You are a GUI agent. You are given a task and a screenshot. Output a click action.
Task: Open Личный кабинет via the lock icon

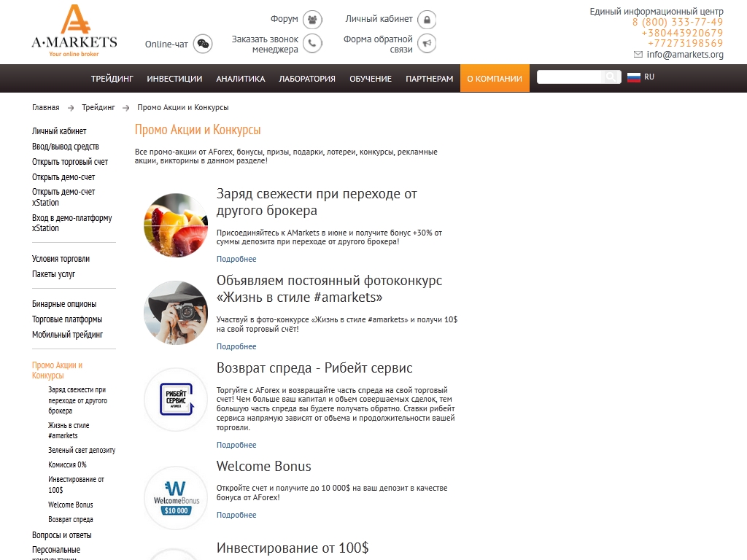tap(427, 19)
